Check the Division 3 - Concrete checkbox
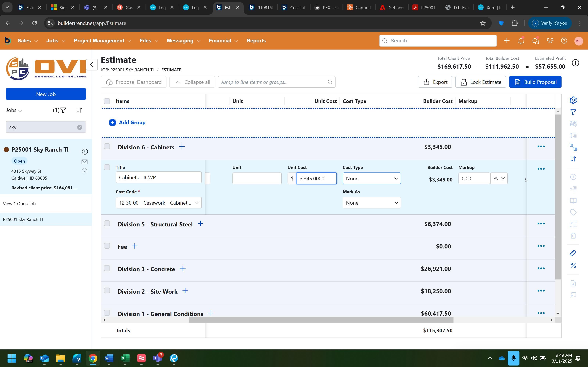This screenshot has width=588, height=367. [107, 268]
